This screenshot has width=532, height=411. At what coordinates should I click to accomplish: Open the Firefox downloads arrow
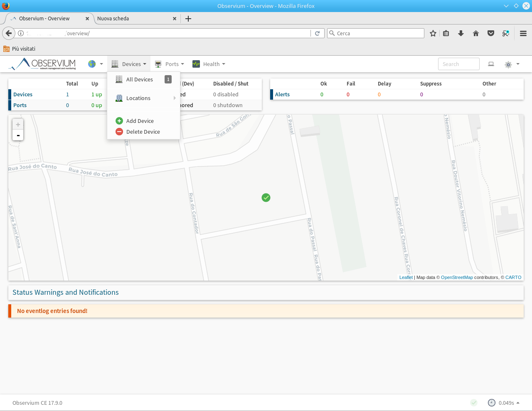coord(461,33)
